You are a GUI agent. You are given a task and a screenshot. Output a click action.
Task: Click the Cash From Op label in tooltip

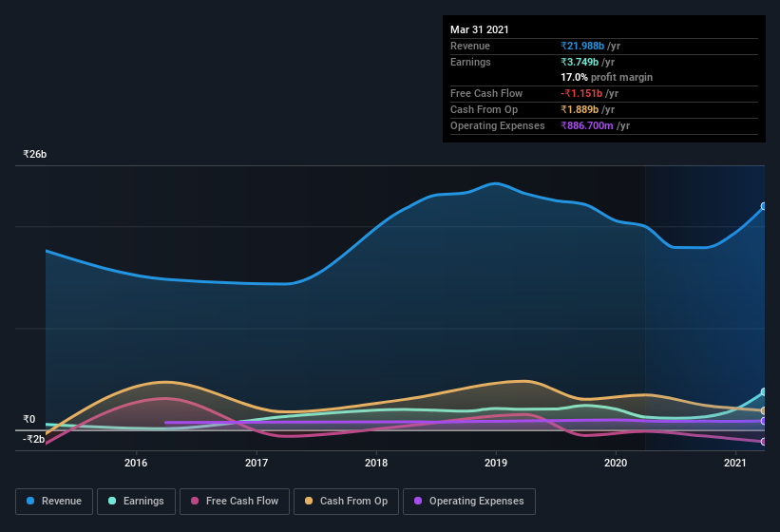484,109
